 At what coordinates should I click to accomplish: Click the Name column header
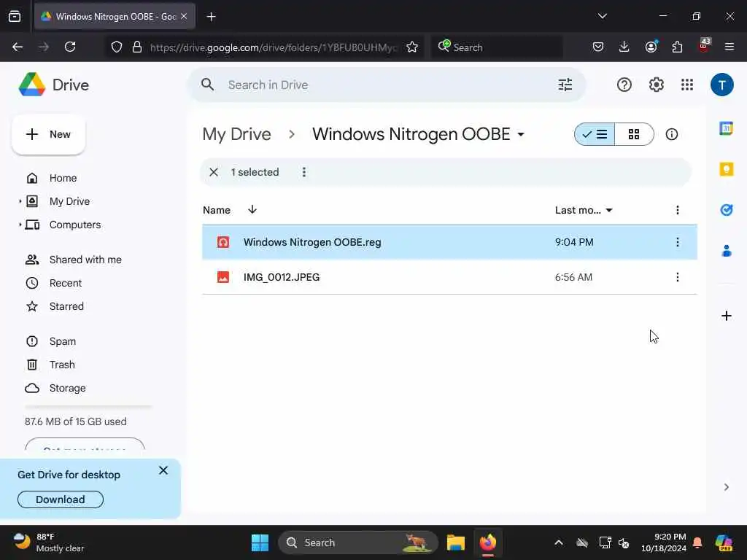click(x=217, y=210)
